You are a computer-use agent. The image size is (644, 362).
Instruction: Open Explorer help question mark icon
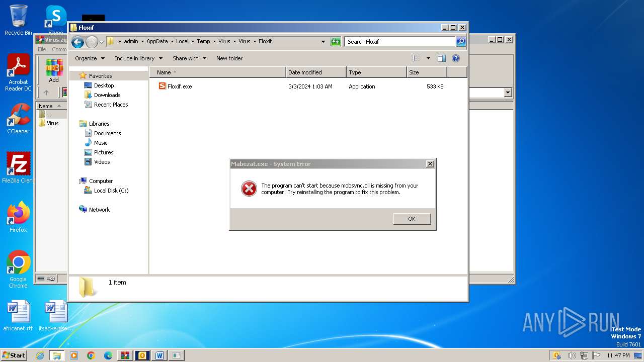pos(456,58)
